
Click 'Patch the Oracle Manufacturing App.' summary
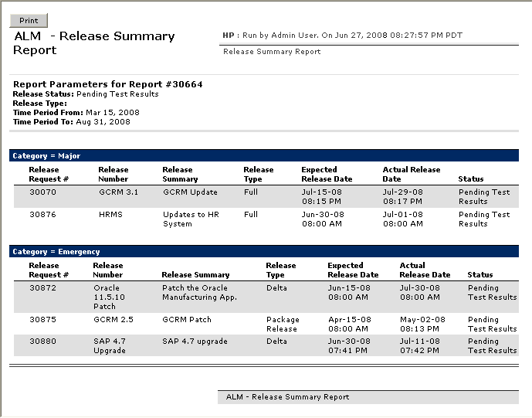pos(199,292)
